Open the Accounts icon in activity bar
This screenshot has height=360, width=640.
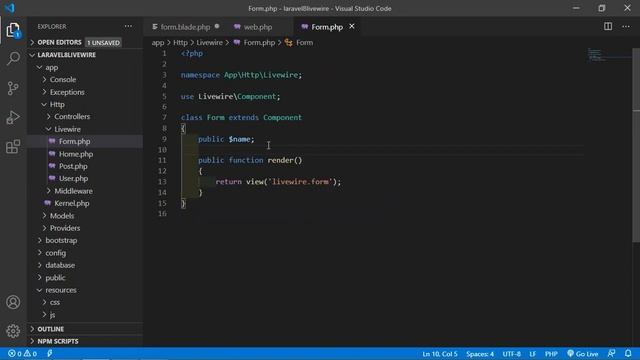coord(13,302)
